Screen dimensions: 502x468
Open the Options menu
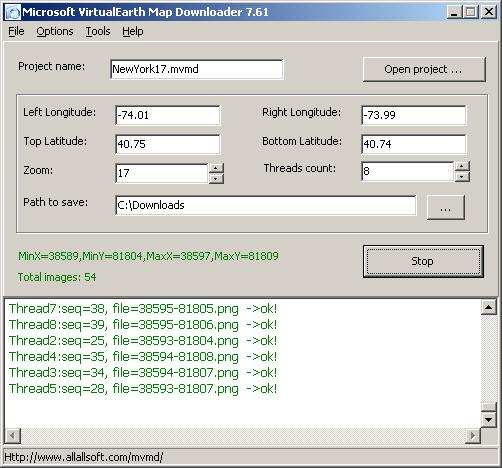55,31
